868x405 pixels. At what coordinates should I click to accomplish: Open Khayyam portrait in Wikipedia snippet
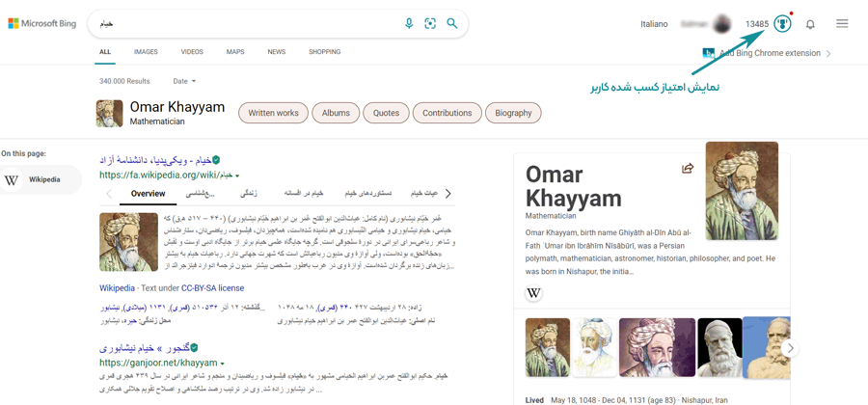pos(128,242)
